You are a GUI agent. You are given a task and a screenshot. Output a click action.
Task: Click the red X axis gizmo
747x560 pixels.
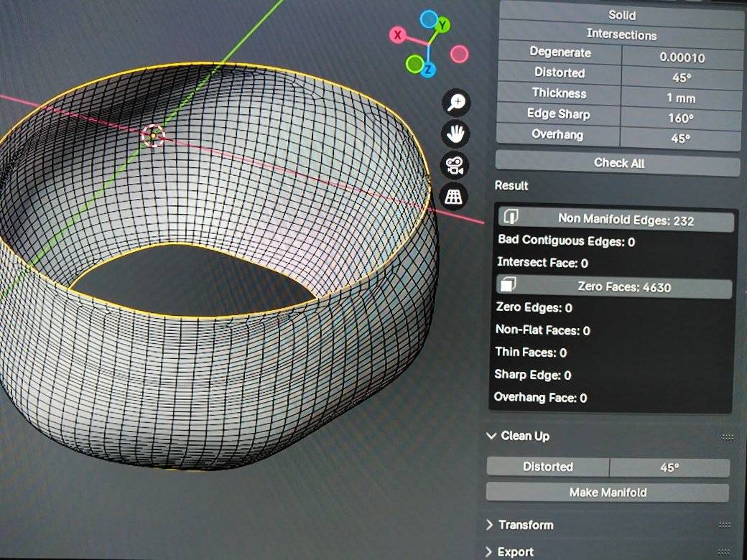tap(398, 34)
